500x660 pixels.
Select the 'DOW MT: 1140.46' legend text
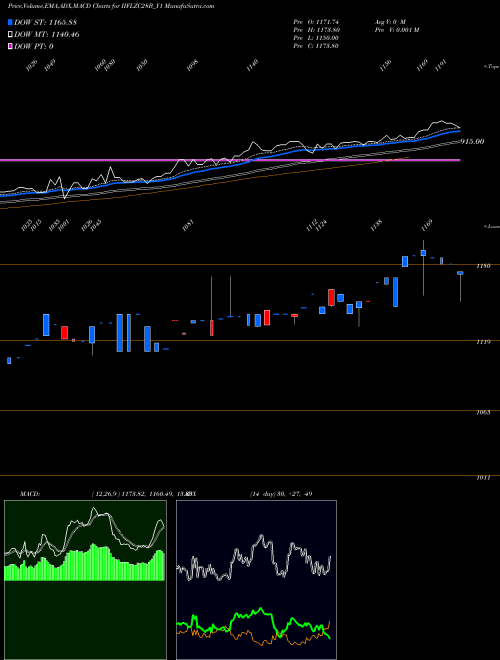pos(47,35)
